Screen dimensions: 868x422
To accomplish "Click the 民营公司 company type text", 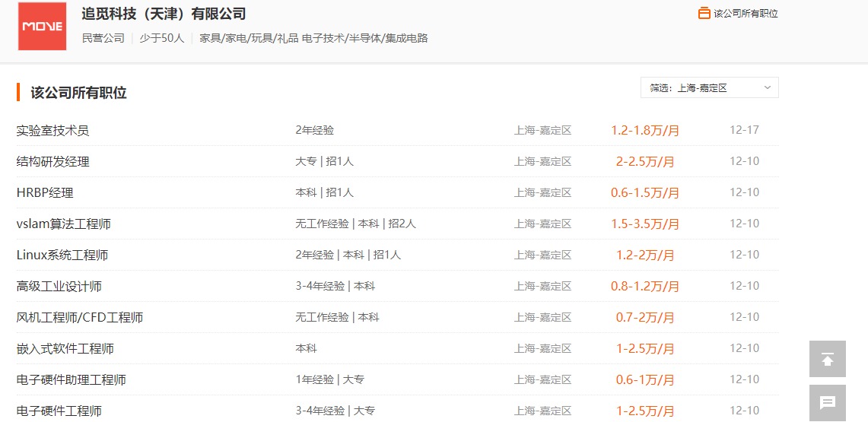I will tap(103, 38).
